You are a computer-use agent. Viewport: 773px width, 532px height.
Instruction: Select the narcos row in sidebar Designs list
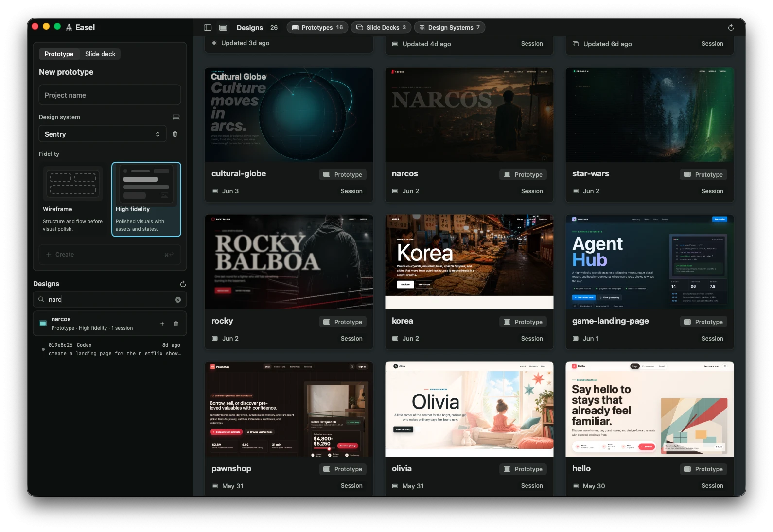[x=110, y=324]
